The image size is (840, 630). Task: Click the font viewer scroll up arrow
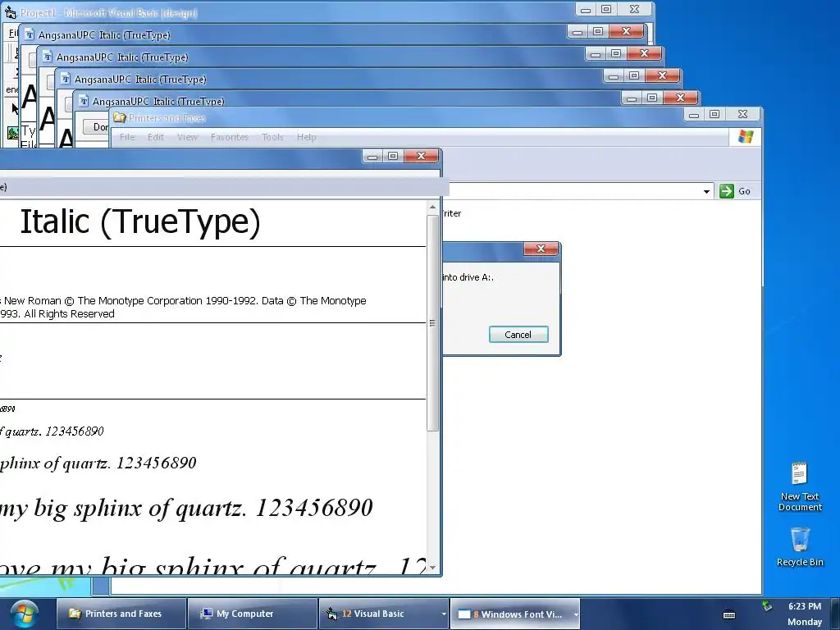433,207
